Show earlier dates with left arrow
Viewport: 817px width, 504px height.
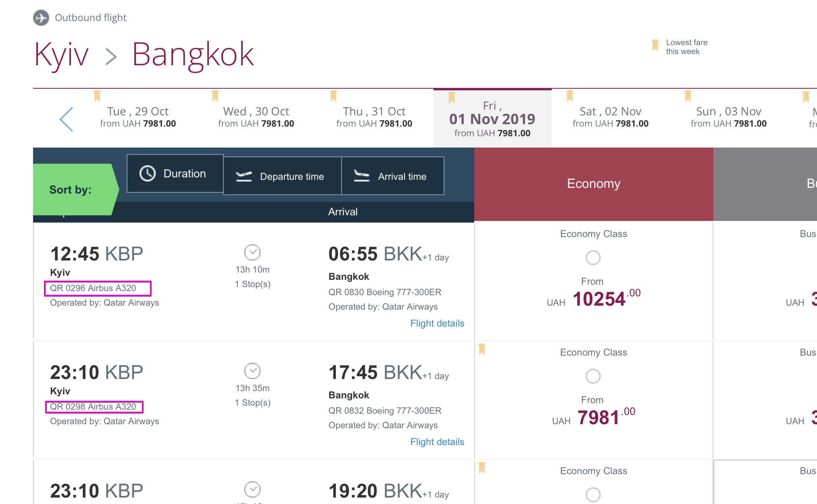[66, 119]
